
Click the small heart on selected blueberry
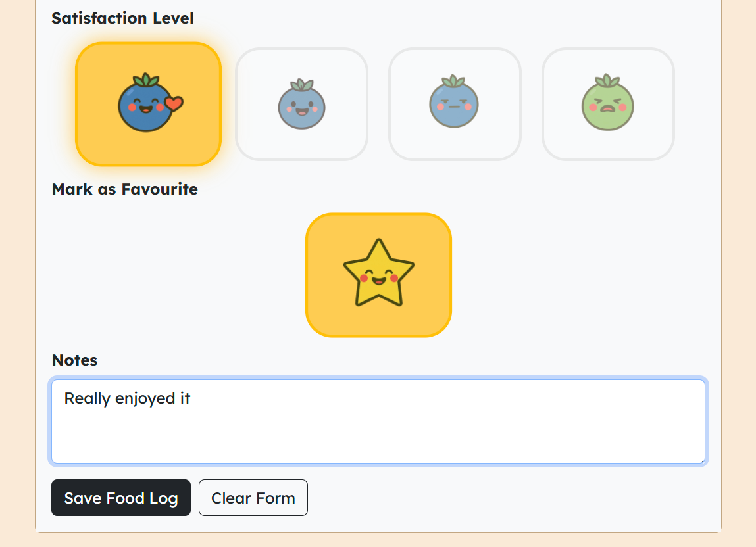point(174,103)
